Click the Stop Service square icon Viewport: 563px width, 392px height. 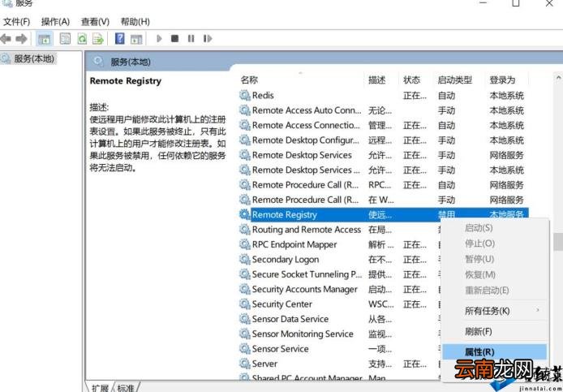click(175, 38)
